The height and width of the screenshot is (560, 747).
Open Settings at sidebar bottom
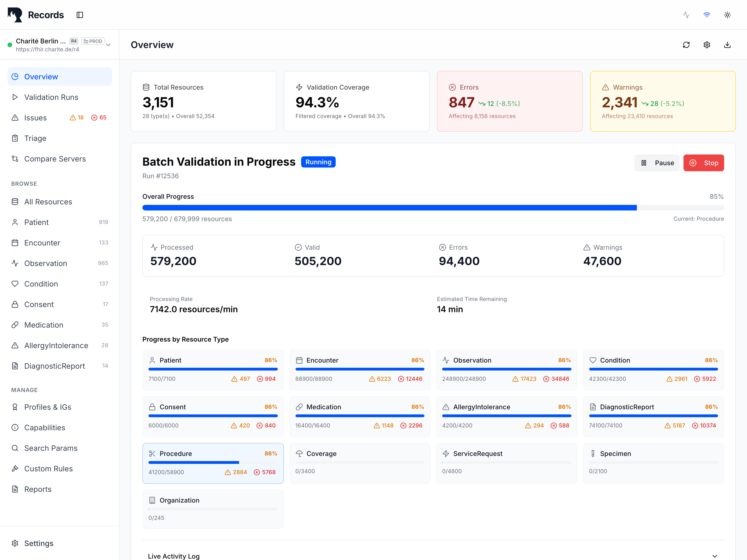(x=39, y=543)
